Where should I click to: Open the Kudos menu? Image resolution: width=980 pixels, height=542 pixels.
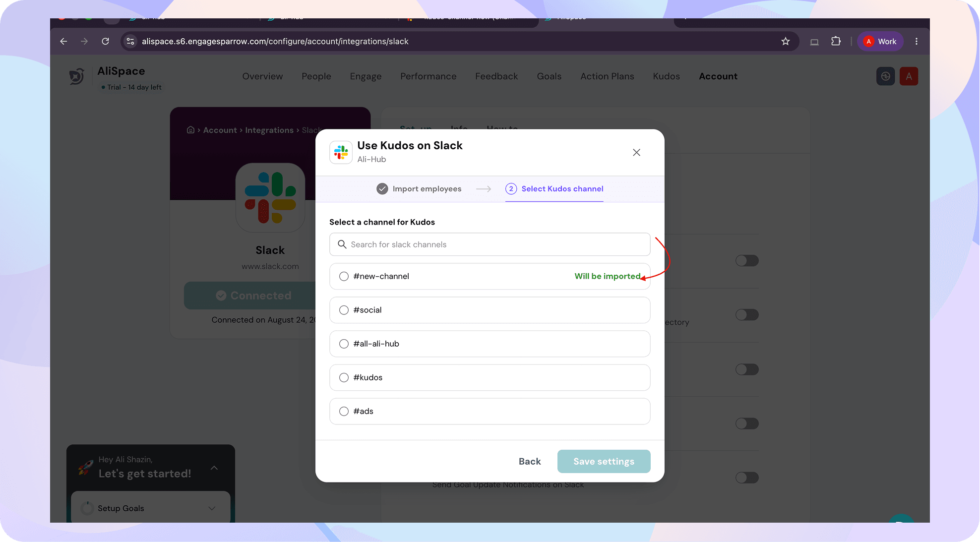point(666,76)
